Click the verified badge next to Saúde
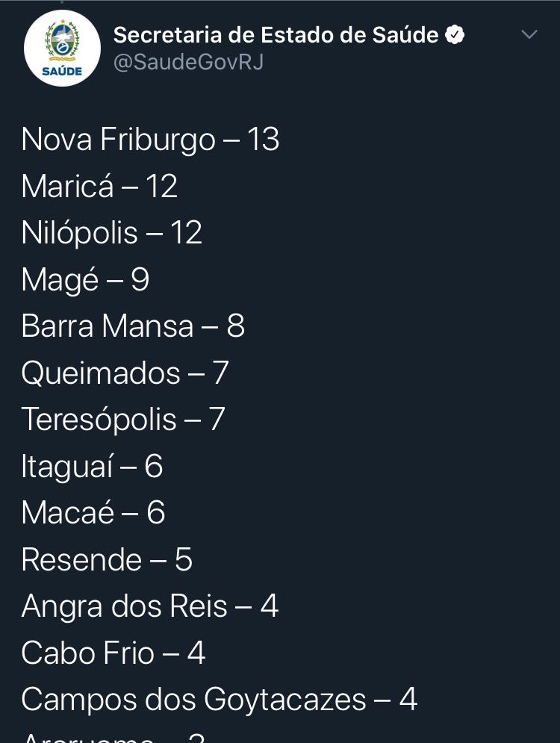560x743 pixels. coord(455,35)
